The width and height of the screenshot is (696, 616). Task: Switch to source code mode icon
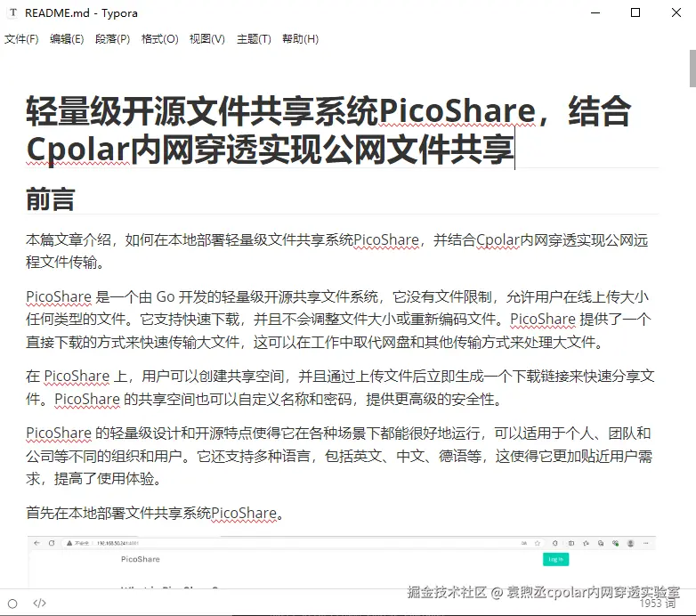39,604
